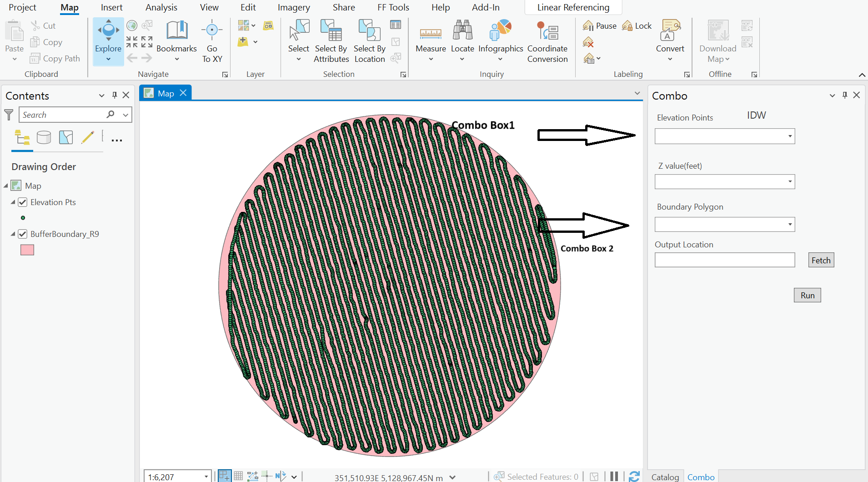This screenshot has width=868, height=482.
Task: Open the Bookmarks menu
Action: (176, 41)
